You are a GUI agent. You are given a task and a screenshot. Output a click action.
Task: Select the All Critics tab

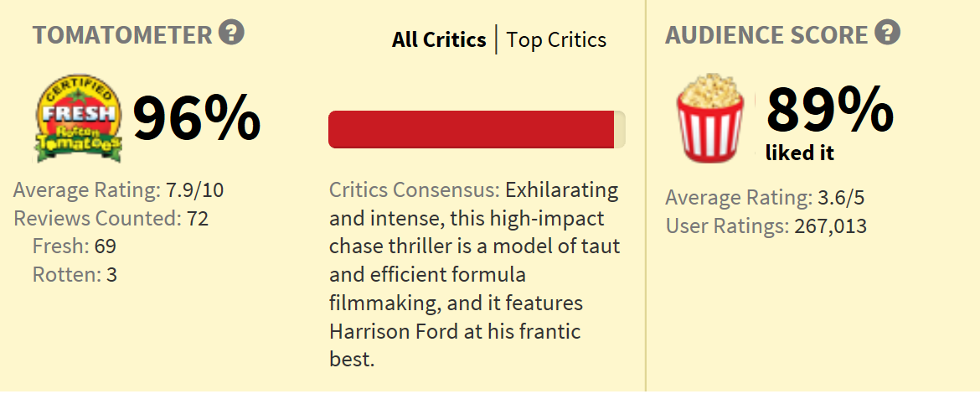[x=439, y=40]
